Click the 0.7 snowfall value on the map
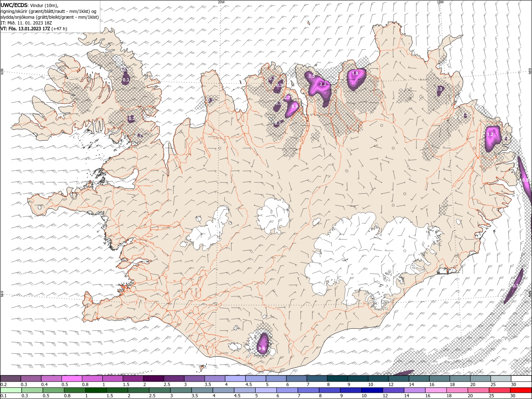 tap(287, 98)
